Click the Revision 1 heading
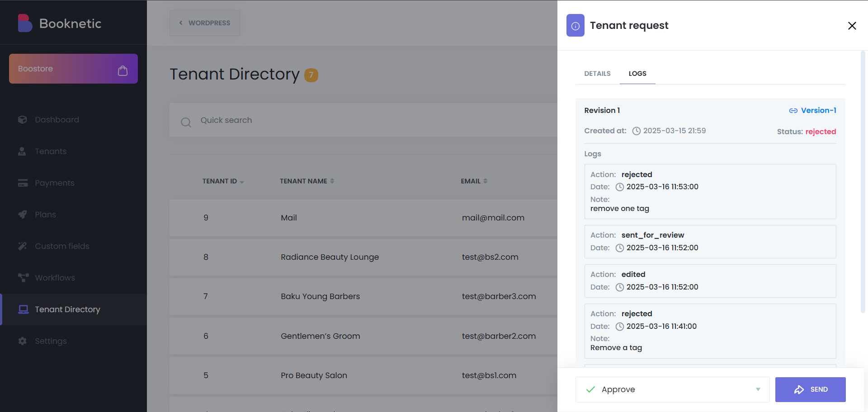 [602, 111]
